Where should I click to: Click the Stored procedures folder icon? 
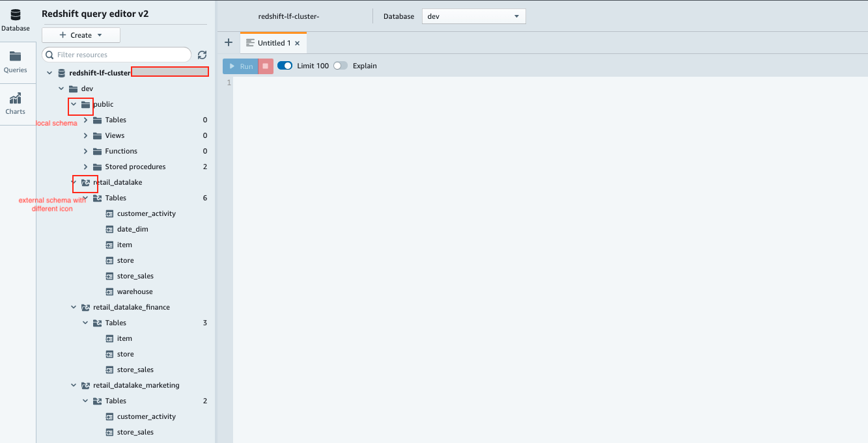pyautogui.click(x=97, y=167)
